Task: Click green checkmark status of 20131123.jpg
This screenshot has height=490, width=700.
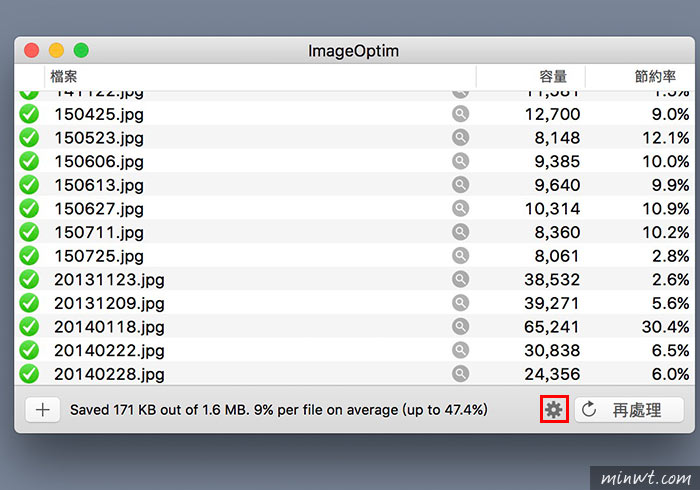Action: pos(29,279)
